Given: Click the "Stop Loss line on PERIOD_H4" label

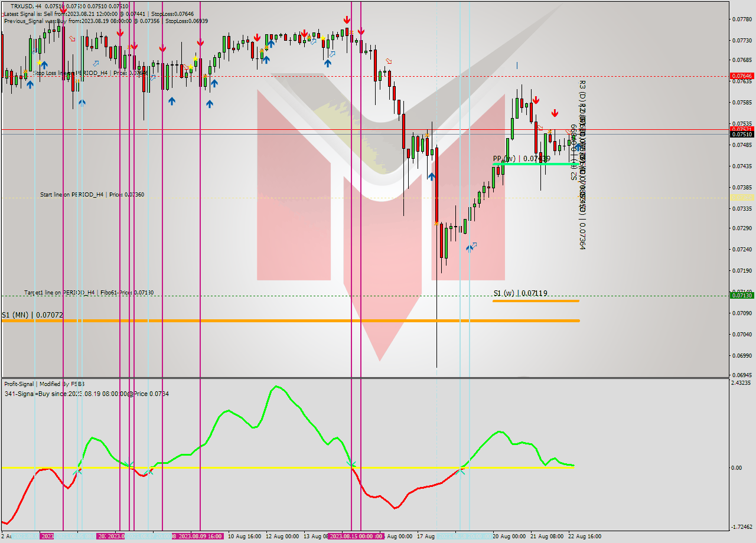Looking at the screenshot, I should (66, 73).
